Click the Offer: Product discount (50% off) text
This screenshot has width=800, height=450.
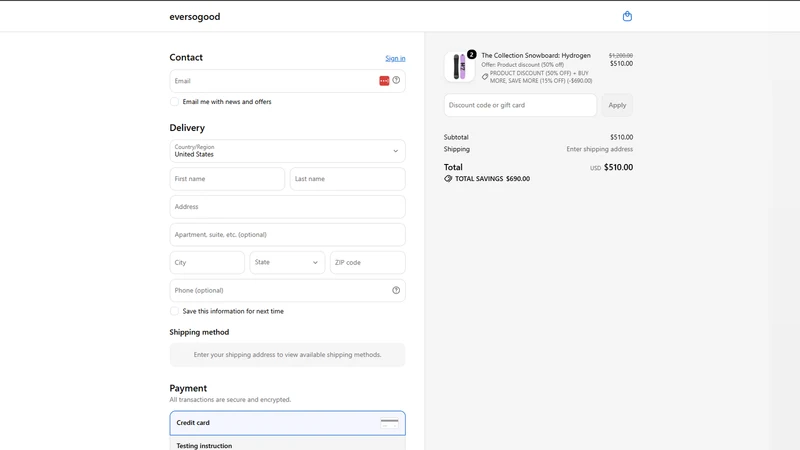[x=522, y=65]
